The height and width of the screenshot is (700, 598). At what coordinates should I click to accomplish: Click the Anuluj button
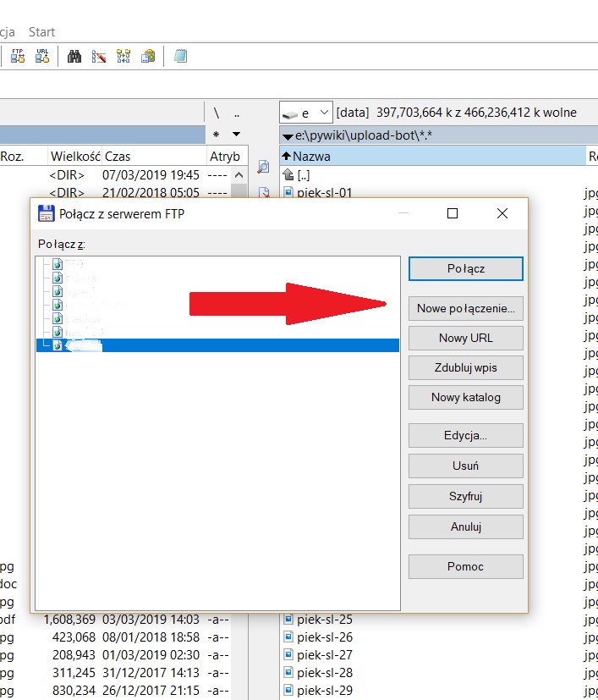(465, 526)
